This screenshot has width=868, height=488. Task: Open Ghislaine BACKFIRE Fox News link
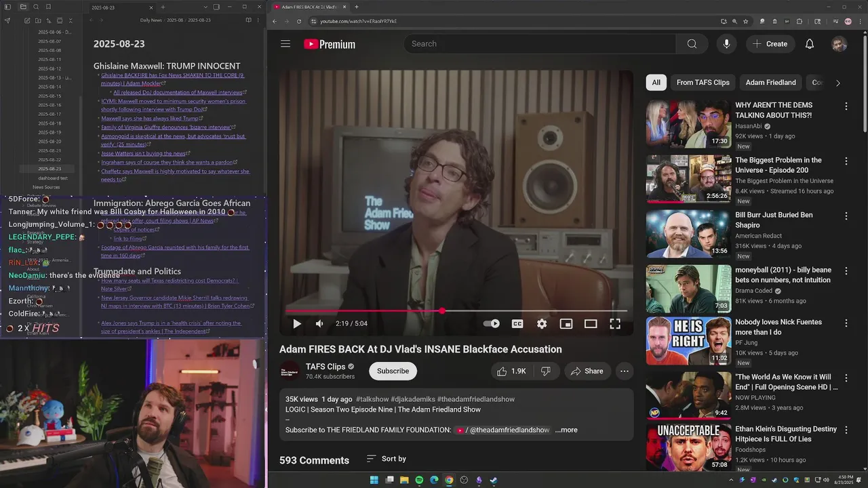coord(172,79)
